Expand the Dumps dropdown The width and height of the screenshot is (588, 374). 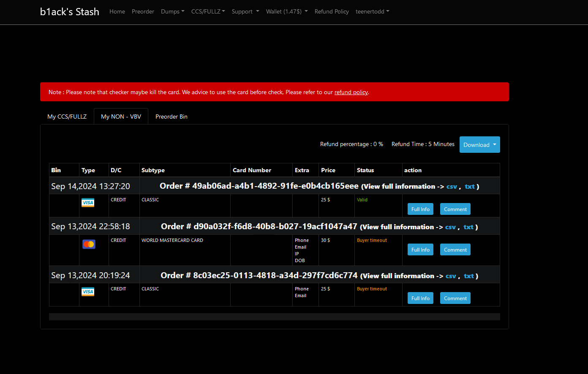[172, 11]
